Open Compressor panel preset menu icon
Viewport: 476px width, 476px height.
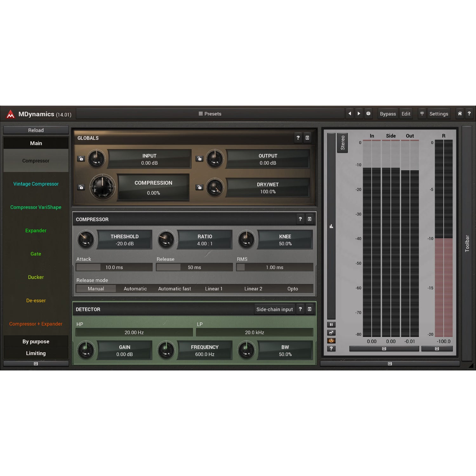pos(309,219)
